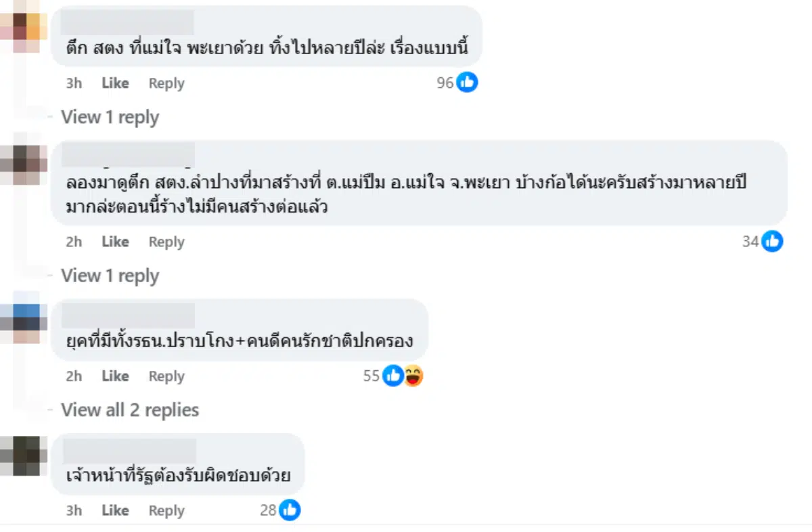Reply to the first comment

click(166, 83)
